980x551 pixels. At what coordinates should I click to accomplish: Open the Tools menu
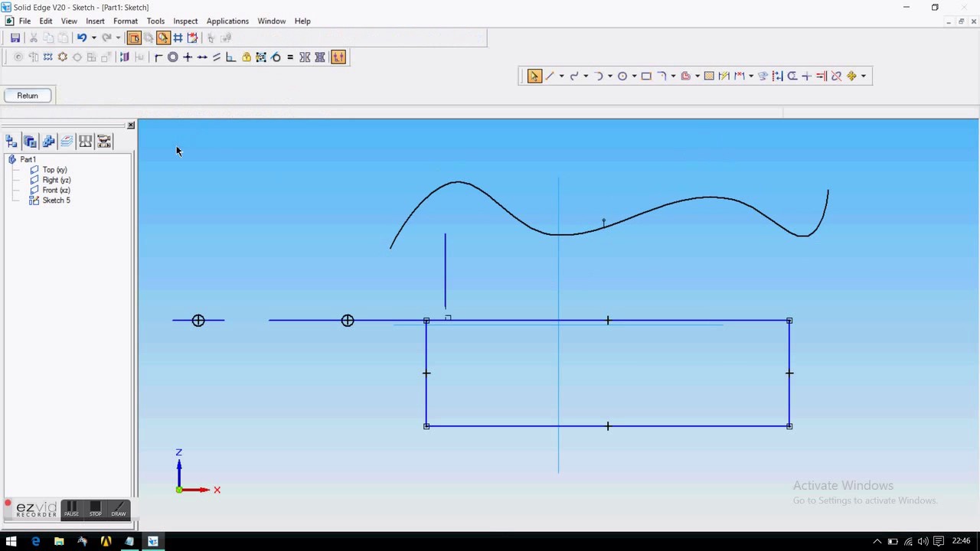155,21
